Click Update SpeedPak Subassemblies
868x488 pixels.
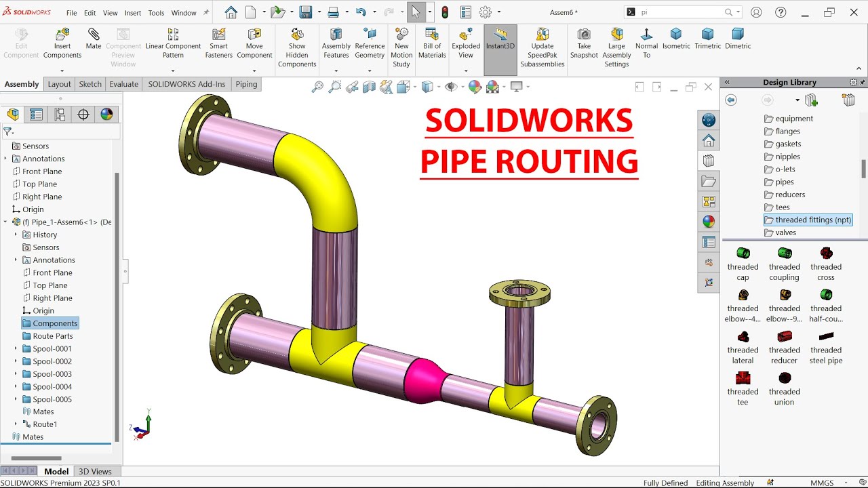click(x=542, y=47)
